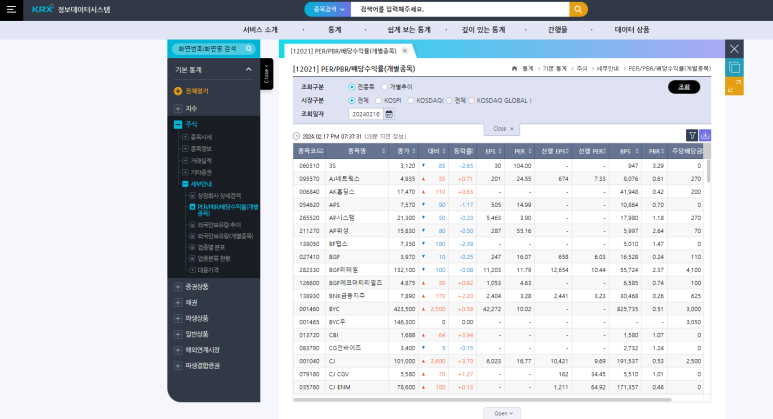This screenshot has height=419, width=773.
Task: Click the orange search magnifier button
Action: tap(578, 9)
